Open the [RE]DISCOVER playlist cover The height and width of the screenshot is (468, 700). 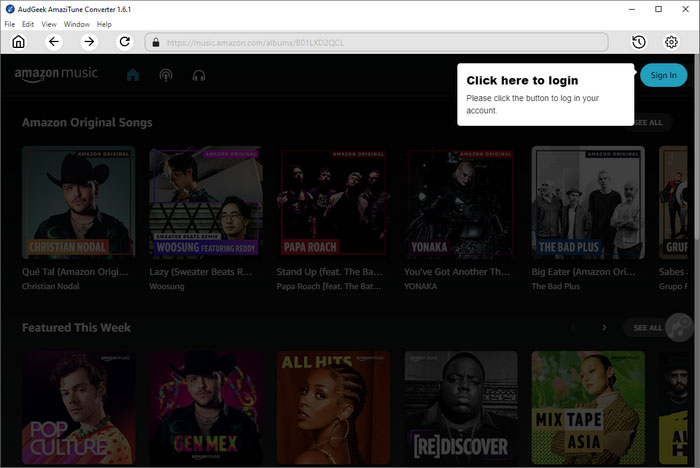point(461,408)
